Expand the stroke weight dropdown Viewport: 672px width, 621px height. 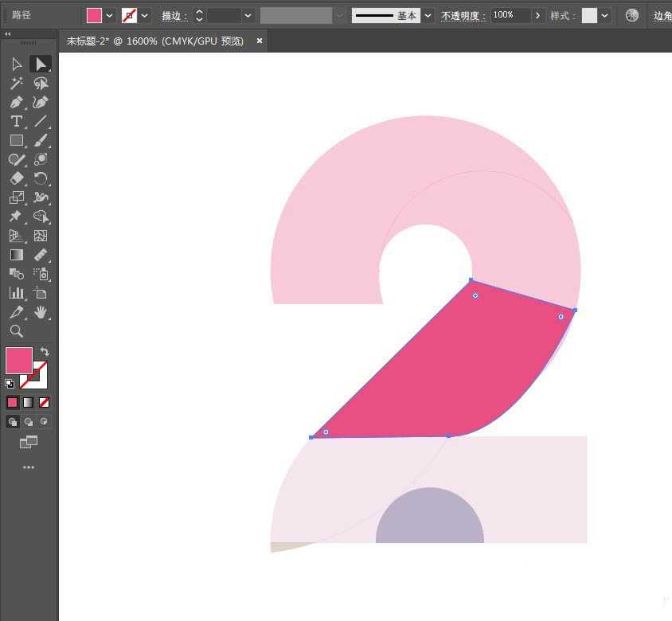[248, 16]
